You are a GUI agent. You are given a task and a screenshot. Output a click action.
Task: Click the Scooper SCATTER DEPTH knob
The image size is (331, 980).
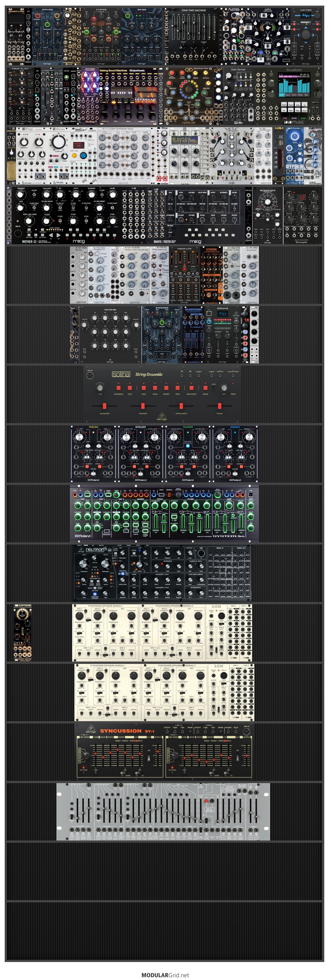point(174,437)
